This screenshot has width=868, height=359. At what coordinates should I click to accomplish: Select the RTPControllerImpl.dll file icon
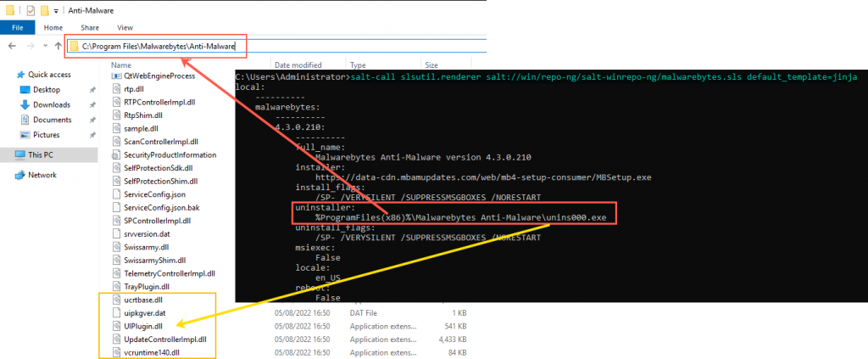[116, 102]
